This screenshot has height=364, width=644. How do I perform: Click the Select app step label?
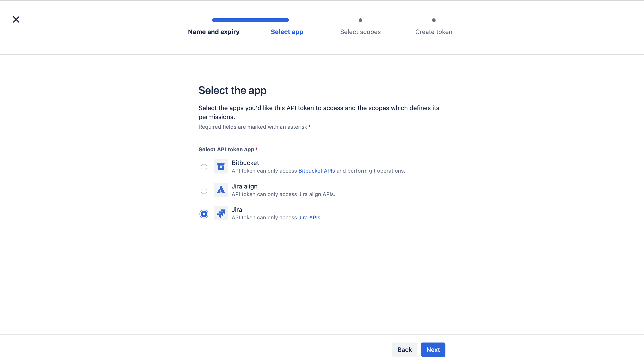(287, 32)
